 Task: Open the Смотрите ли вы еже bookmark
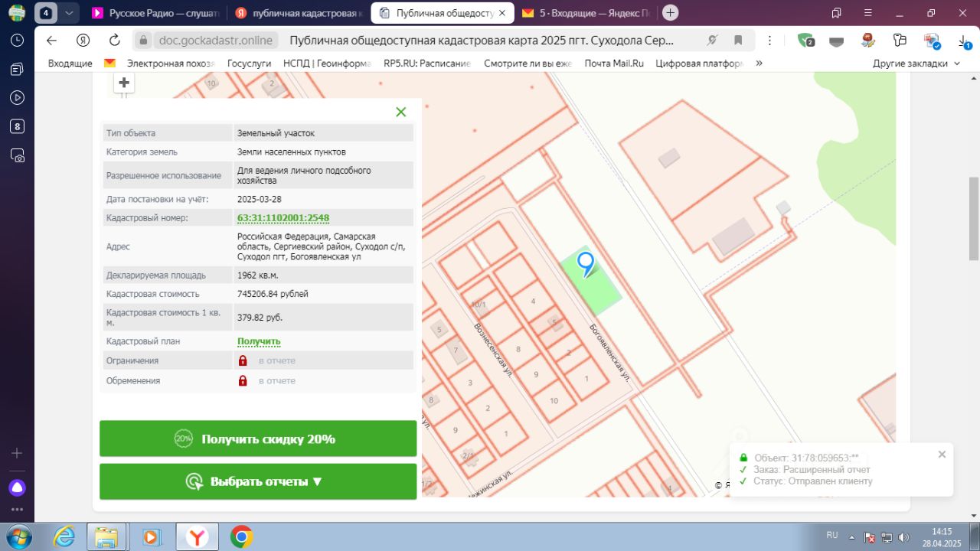(x=528, y=64)
